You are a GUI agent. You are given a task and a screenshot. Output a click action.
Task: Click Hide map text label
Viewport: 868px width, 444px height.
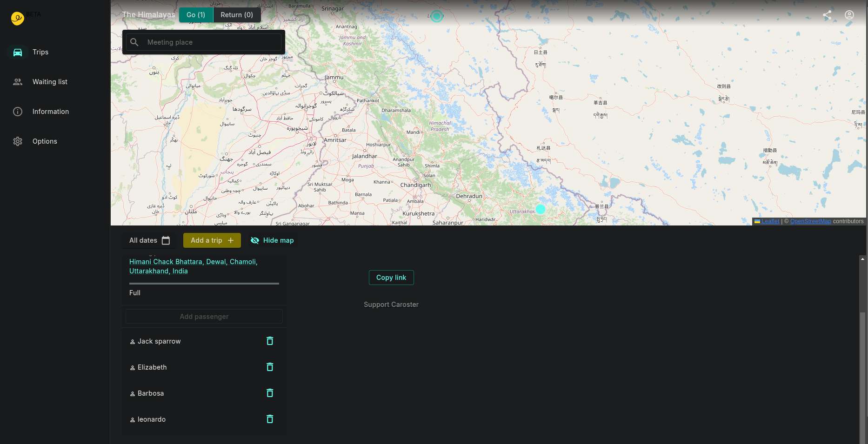pyautogui.click(x=278, y=240)
